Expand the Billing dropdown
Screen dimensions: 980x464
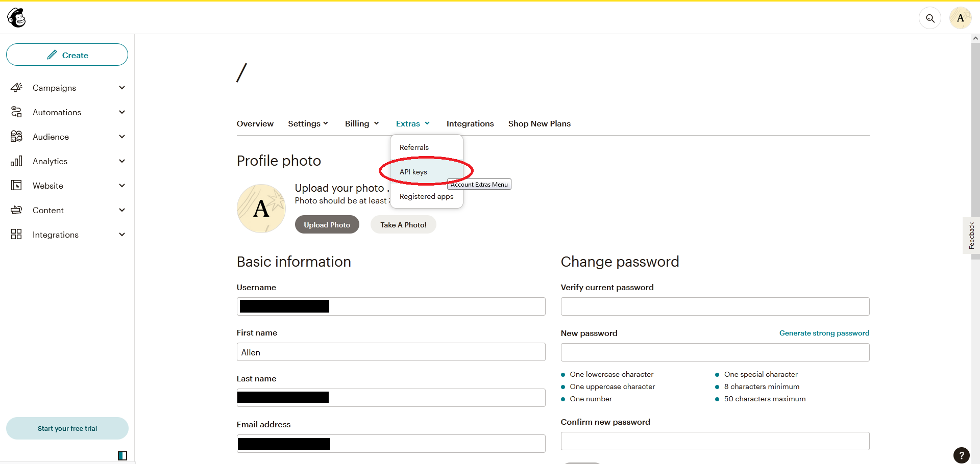coord(361,123)
